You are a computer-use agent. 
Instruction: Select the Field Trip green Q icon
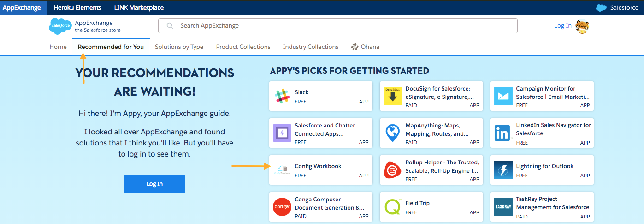393,207
